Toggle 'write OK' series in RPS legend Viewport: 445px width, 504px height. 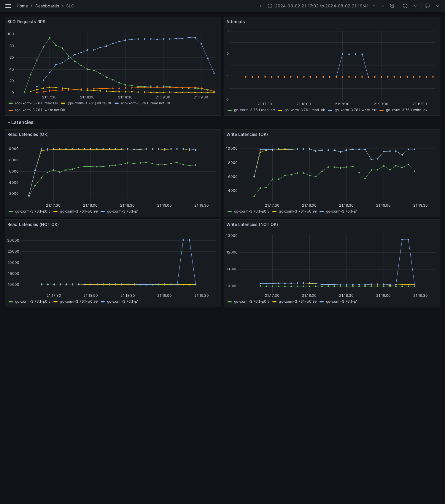click(x=89, y=103)
